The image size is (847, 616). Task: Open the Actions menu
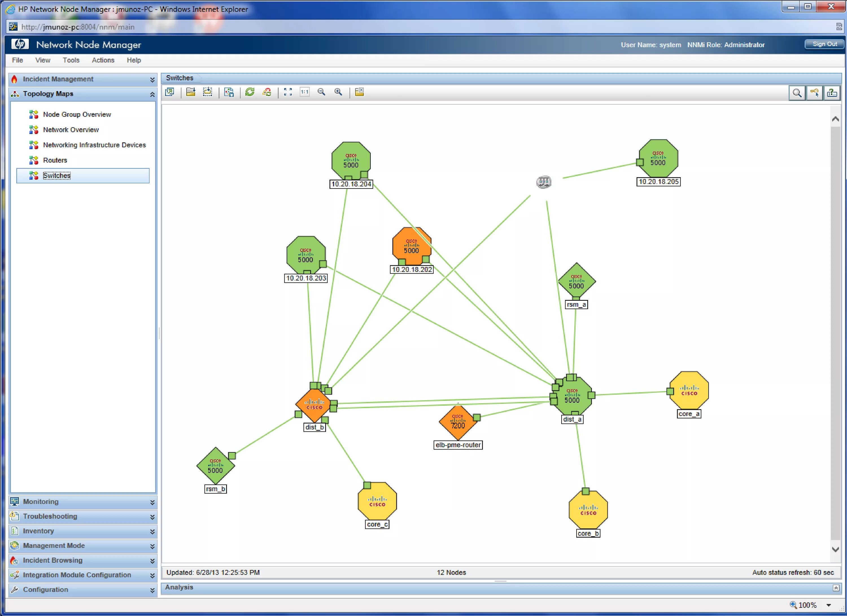point(103,60)
